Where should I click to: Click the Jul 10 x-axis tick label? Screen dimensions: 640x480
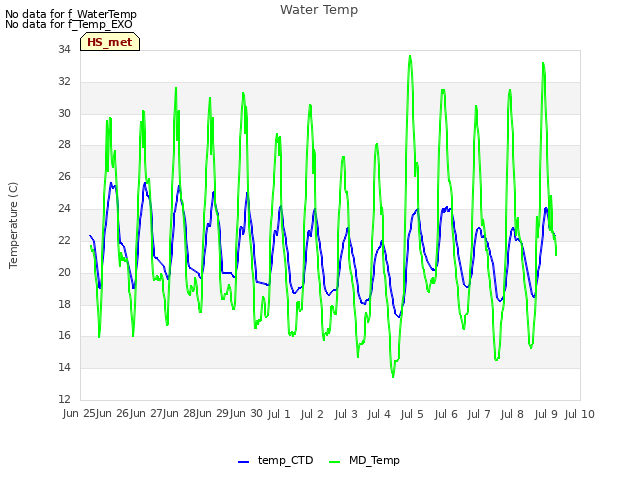(580, 414)
